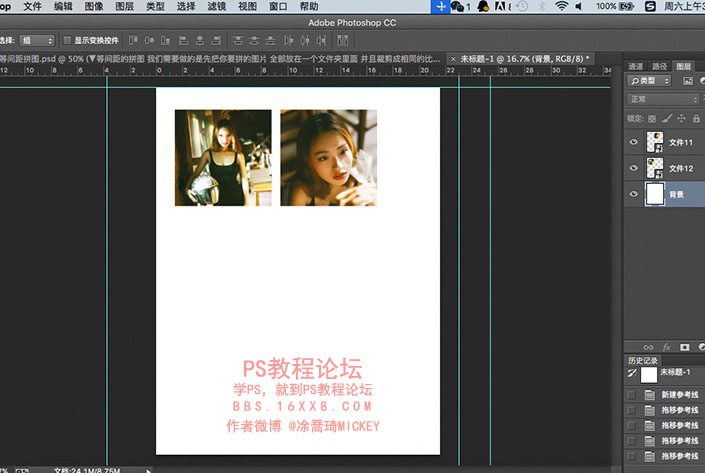Click the Align Left Edges icon
705x473 pixels.
coord(183,40)
